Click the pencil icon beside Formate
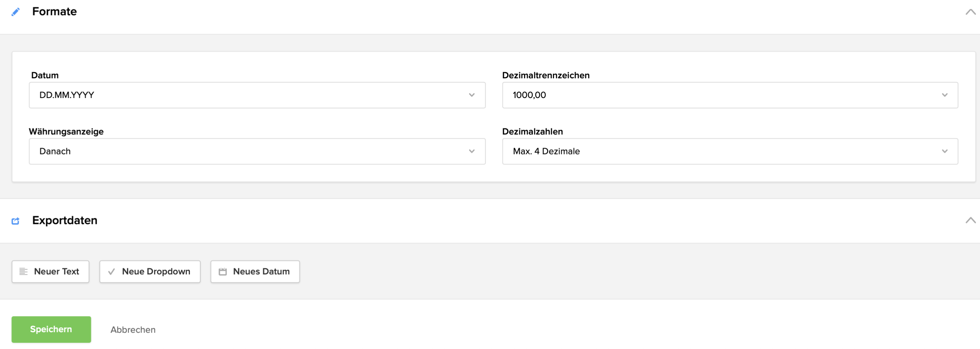The height and width of the screenshot is (349, 980). (x=16, y=12)
